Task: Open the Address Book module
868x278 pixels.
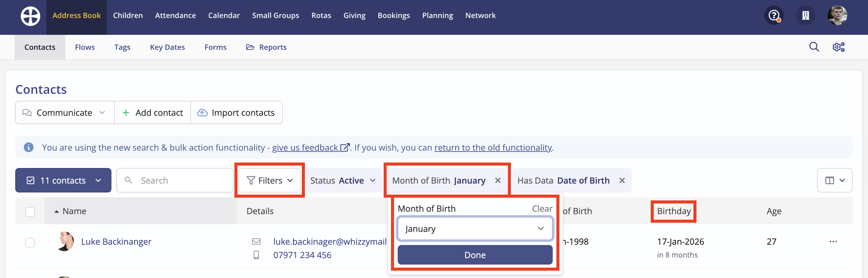Action: click(77, 16)
